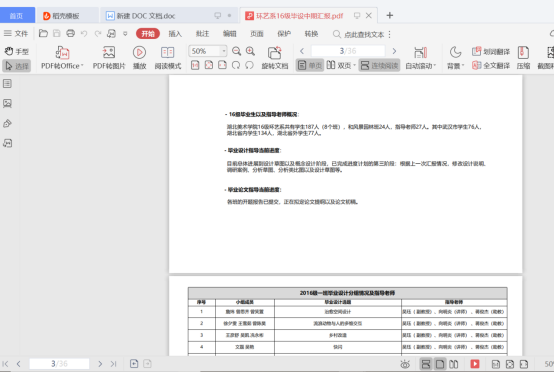Toggle eye protection mode in status bar

405,364
